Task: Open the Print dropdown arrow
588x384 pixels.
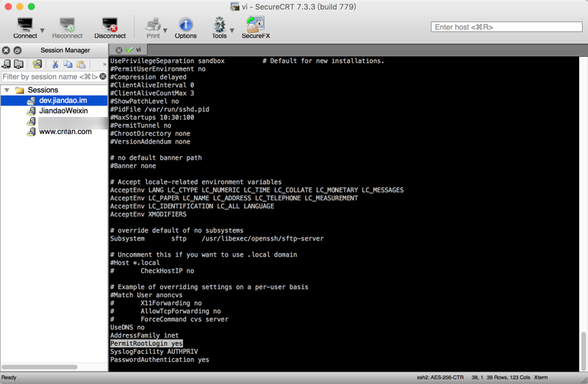Action: coord(165,30)
